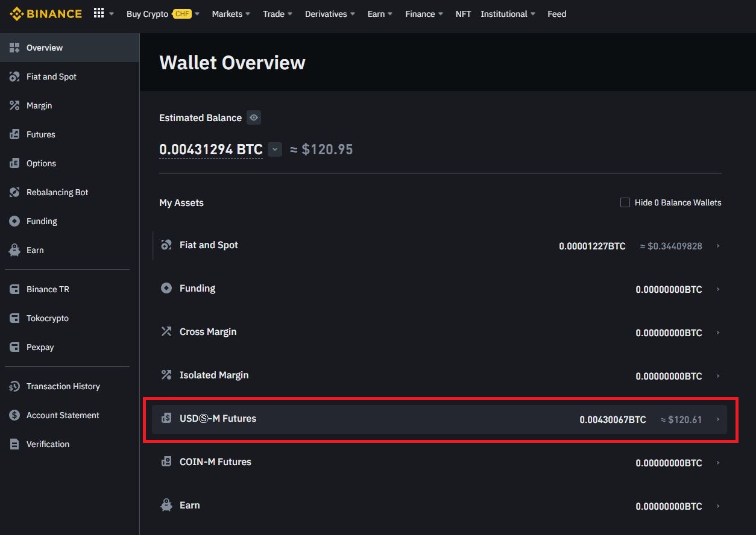Select the COIN-M Futures asset row
The image size is (756, 535).
click(x=215, y=461)
